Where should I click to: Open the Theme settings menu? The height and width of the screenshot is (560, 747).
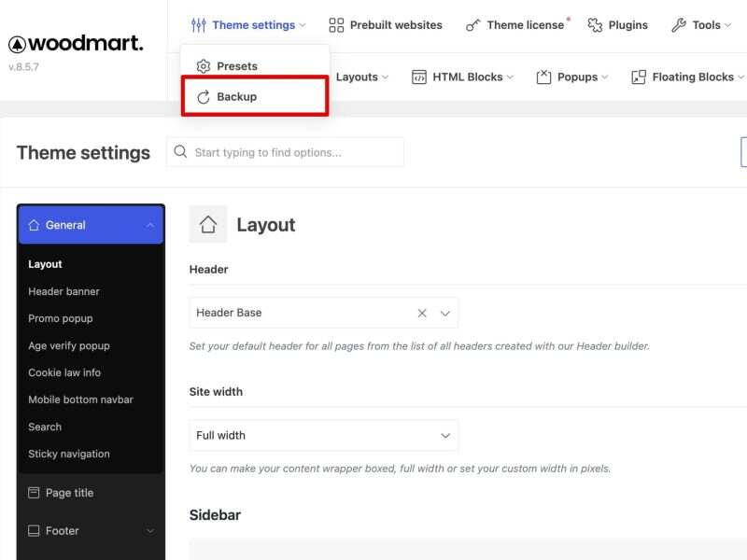248,25
